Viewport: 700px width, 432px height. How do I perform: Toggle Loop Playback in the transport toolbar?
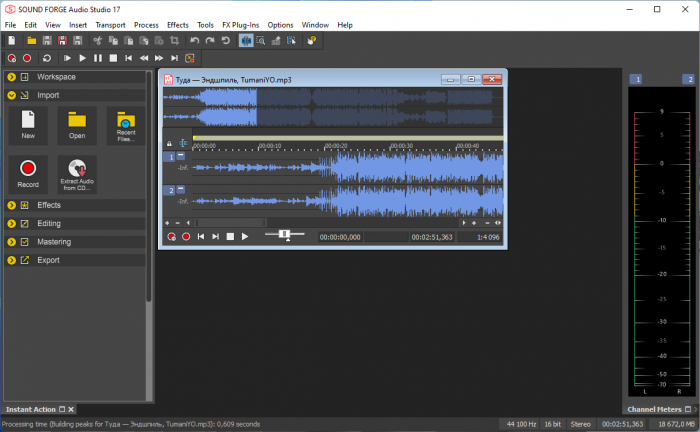(x=47, y=58)
